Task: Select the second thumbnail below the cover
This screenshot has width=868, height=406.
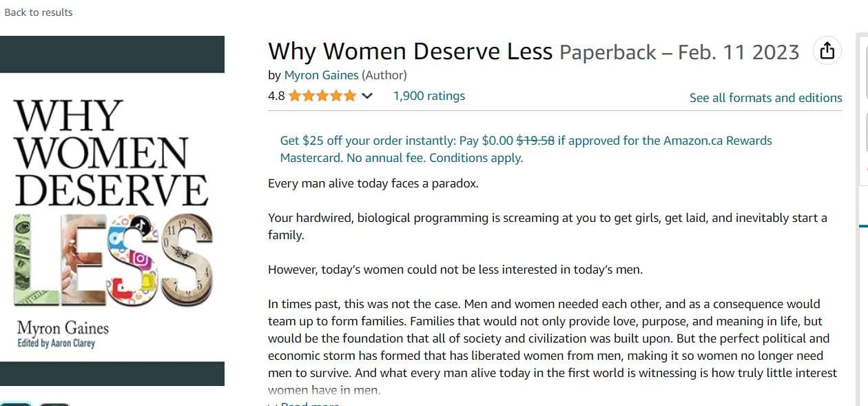Action: tap(54, 404)
